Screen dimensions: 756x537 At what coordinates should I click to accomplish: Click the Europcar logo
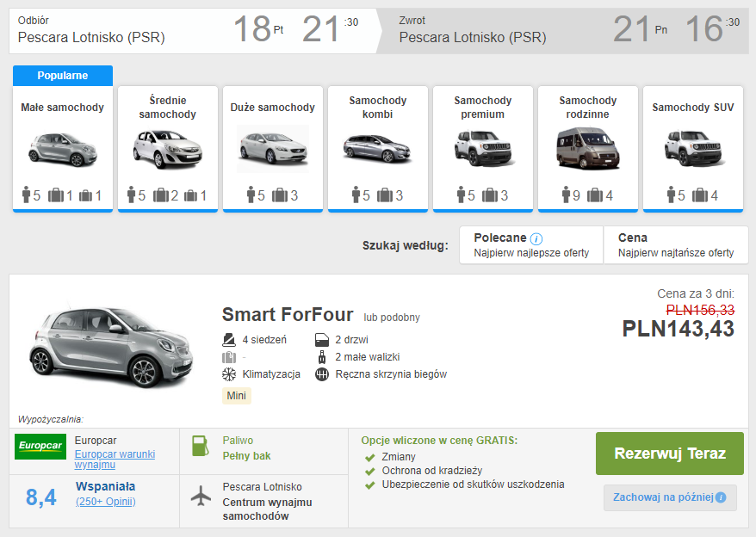click(x=40, y=447)
